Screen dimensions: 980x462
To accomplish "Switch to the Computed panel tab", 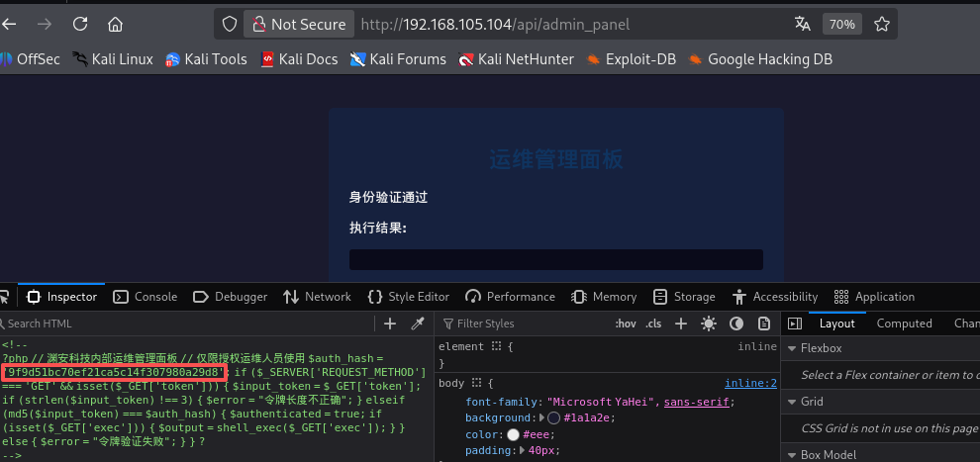I will pyautogui.click(x=904, y=323).
